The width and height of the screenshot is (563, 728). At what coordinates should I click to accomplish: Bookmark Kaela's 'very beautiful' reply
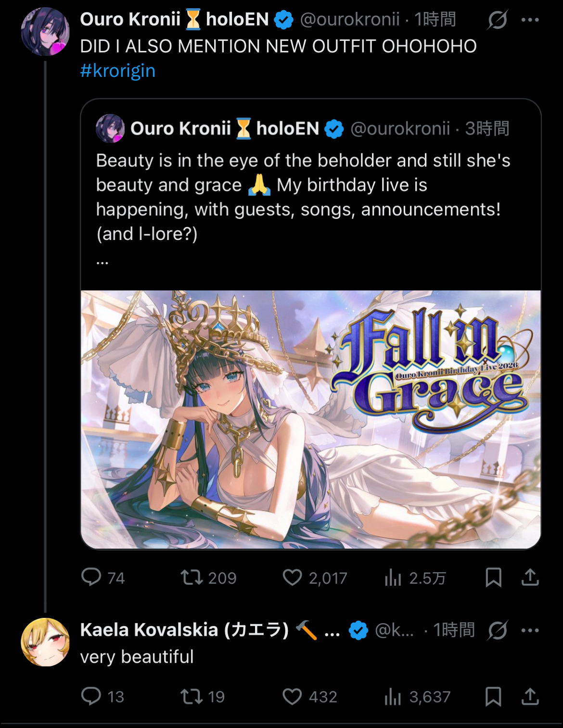click(493, 696)
